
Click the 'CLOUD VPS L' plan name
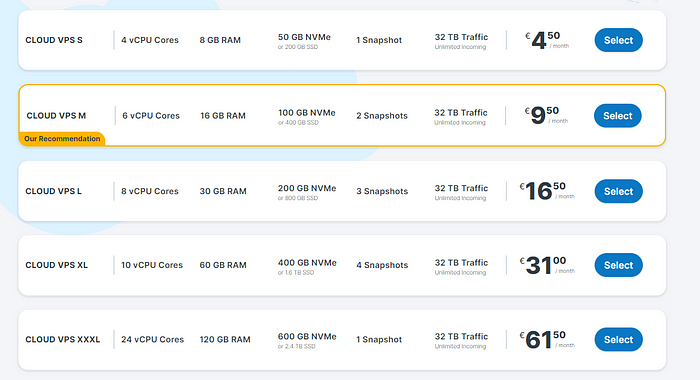54,191
